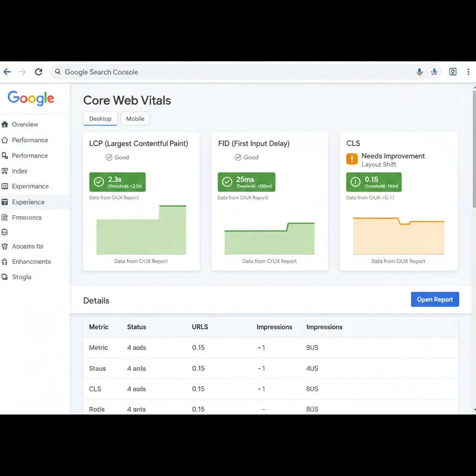This screenshot has width=476, height=476.
Task: Switch to the Desktop tab
Action: click(x=100, y=119)
